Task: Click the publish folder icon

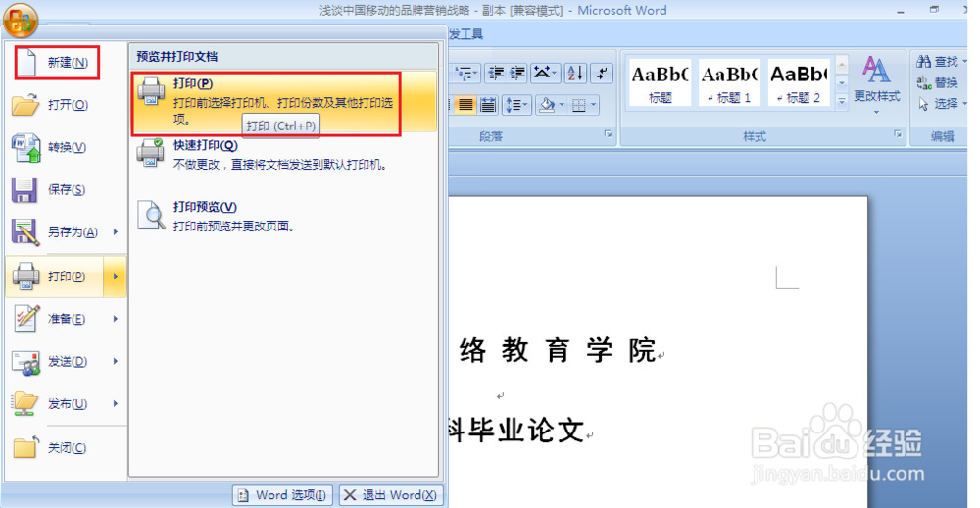Action: (x=25, y=403)
